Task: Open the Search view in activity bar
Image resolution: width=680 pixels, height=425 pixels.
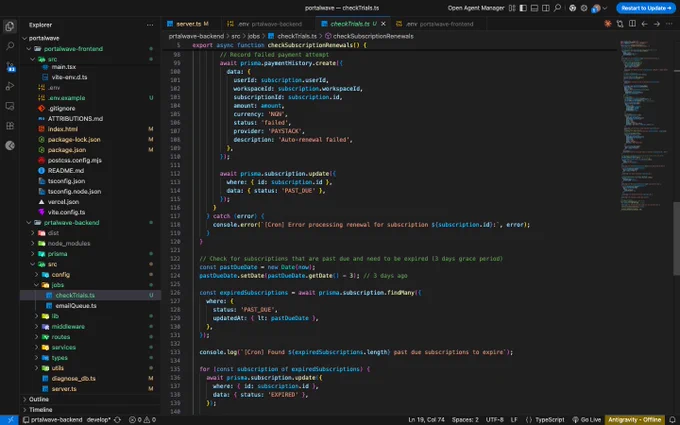Action: click(x=10, y=46)
